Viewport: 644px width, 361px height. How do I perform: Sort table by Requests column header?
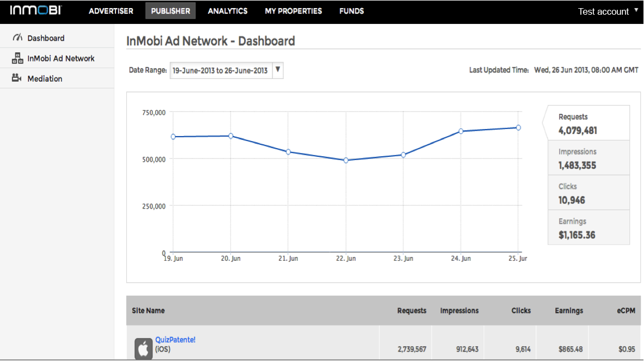click(411, 310)
